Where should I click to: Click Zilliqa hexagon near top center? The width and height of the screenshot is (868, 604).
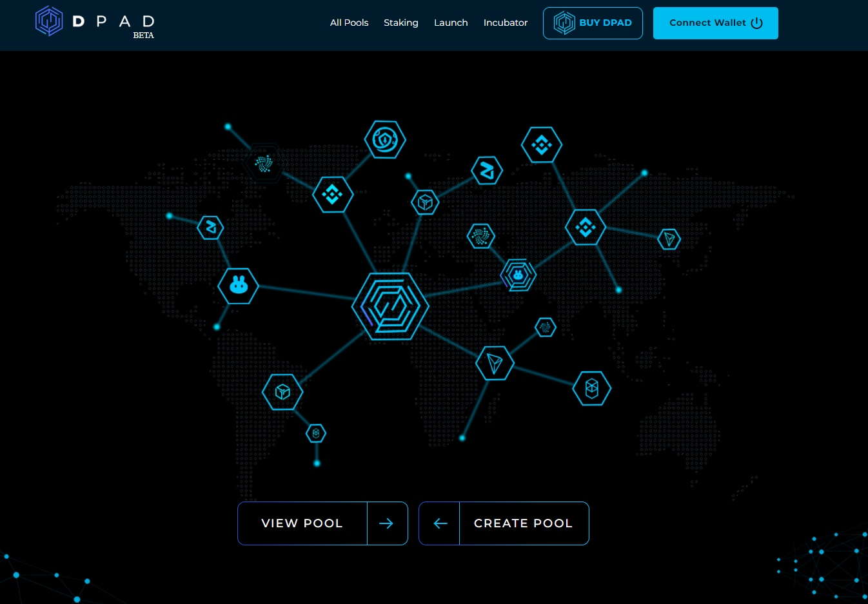pyautogui.click(x=487, y=171)
